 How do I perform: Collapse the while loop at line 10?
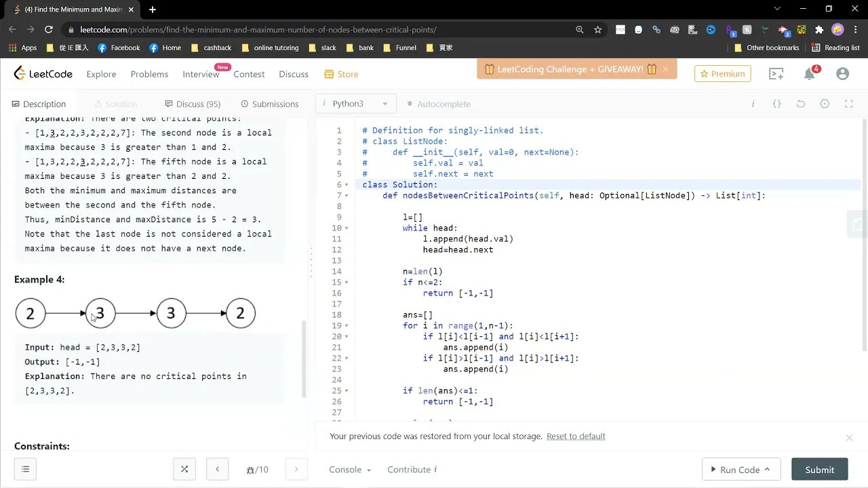point(347,228)
